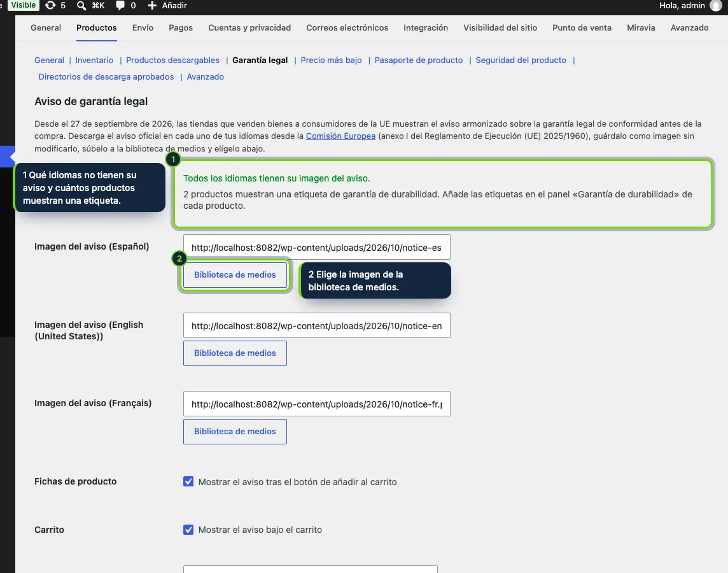The height and width of the screenshot is (573, 728).
Task: Select the Productos tab
Action: (x=97, y=28)
